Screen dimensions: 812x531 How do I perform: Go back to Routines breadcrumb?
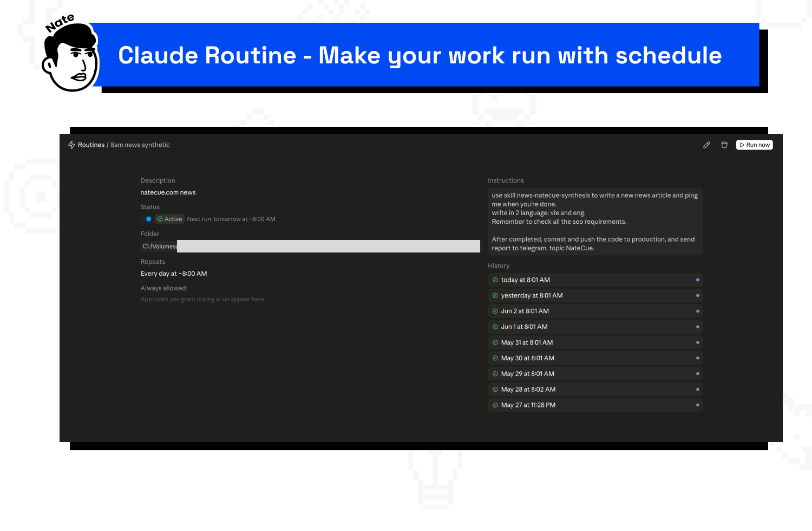tap(91, 145)
